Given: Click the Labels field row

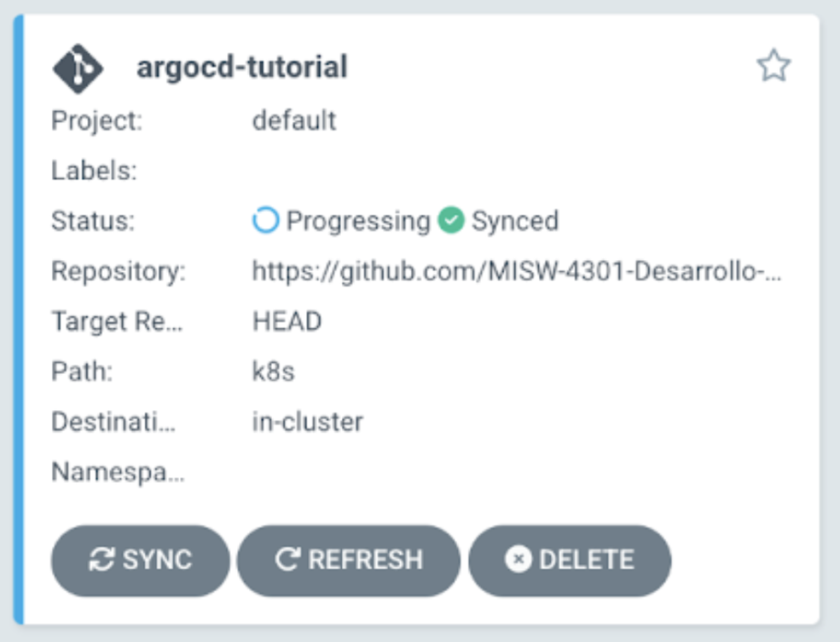Looking at the screenshot, I should pyautogui.click(x=416, y=170).
